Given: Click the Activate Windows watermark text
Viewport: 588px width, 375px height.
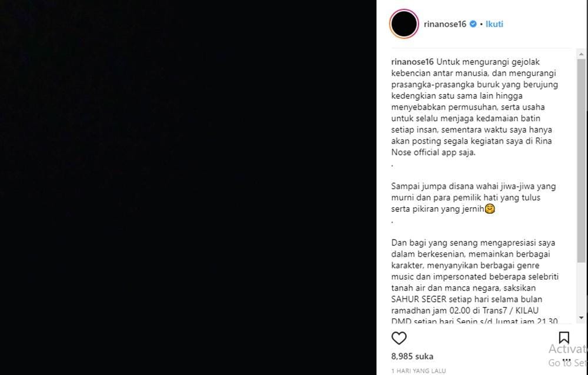Looking at the screenshot, I should click(x=568, y=349).
